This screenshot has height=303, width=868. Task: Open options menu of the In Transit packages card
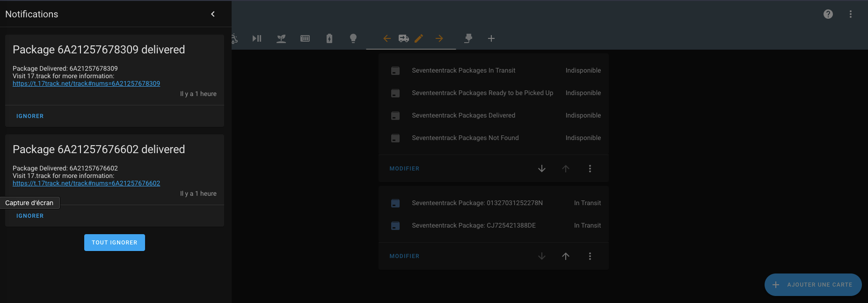(590, 256)
